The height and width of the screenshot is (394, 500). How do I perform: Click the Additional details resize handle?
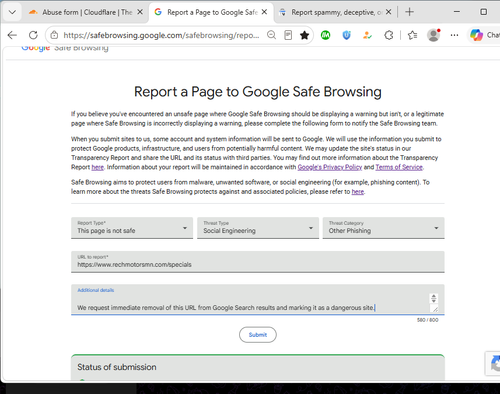pyautogui.click(x=435, y=309)
